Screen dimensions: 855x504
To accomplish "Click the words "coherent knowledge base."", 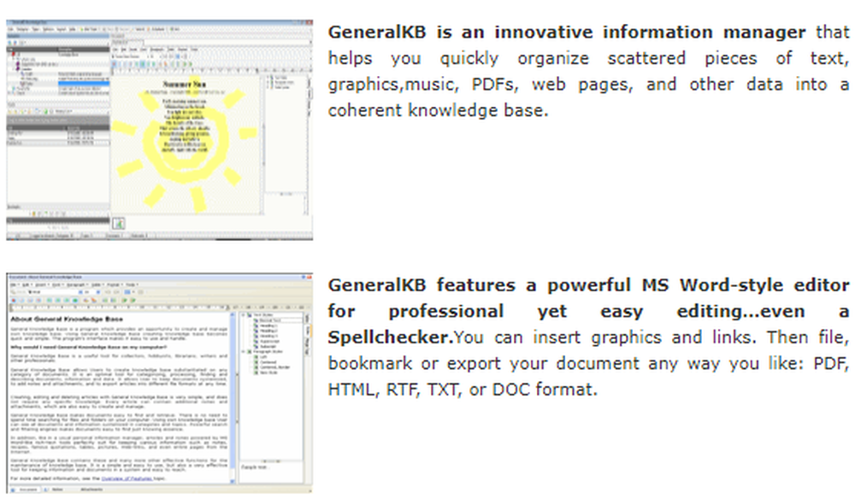I will click(438, 110).
